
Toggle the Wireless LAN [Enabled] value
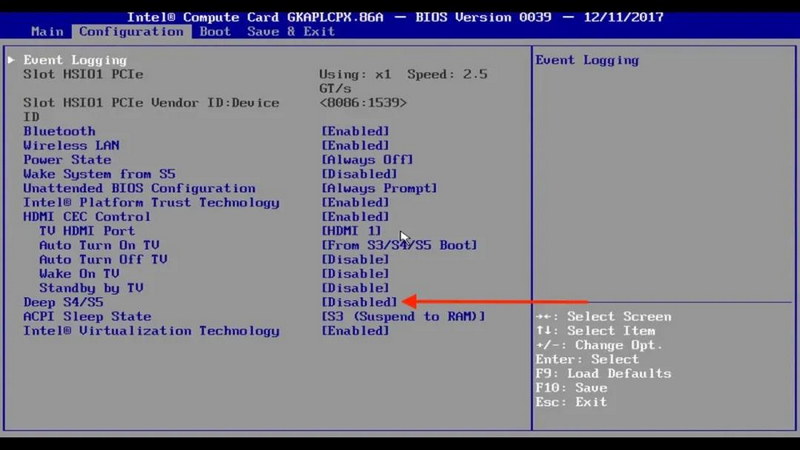(x=355, y=145)
